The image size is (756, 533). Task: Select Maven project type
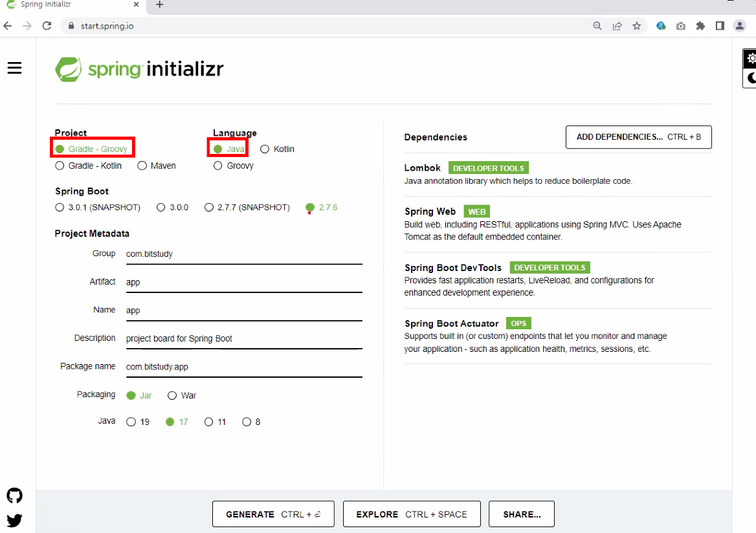(x=157, y=166)
